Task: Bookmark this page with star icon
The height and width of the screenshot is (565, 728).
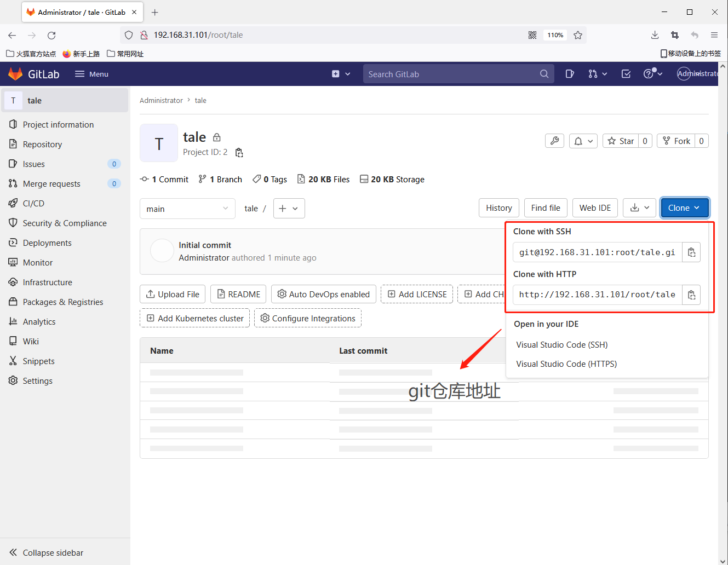Action: pos(577,35)
